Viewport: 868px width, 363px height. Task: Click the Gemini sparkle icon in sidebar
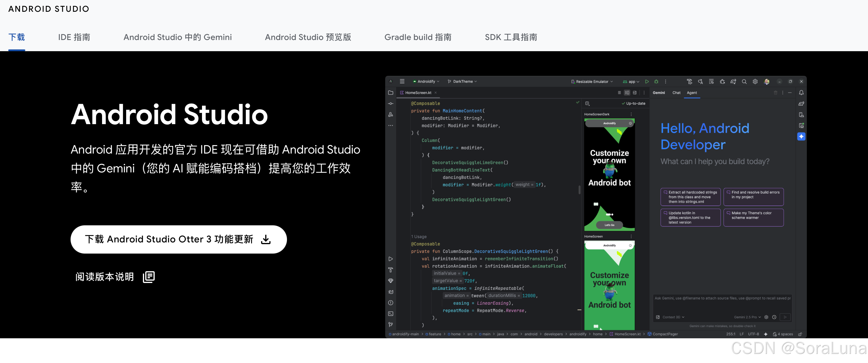[x=801, y=136]
